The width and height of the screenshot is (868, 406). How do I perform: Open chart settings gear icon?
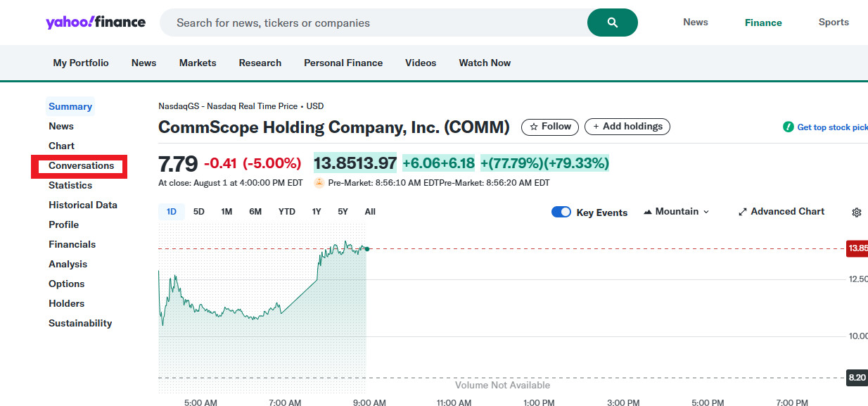pyautogui.click(x=856, y=212)
